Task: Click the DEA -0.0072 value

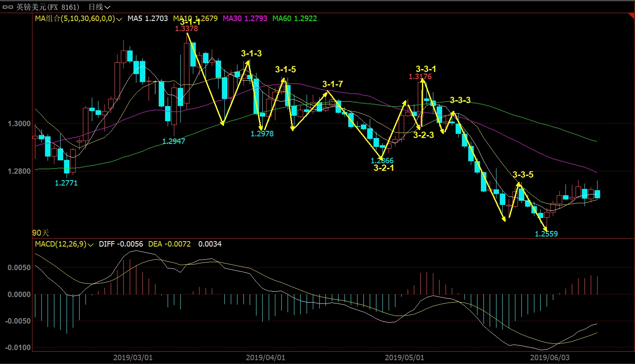Action: click(170, 244)
